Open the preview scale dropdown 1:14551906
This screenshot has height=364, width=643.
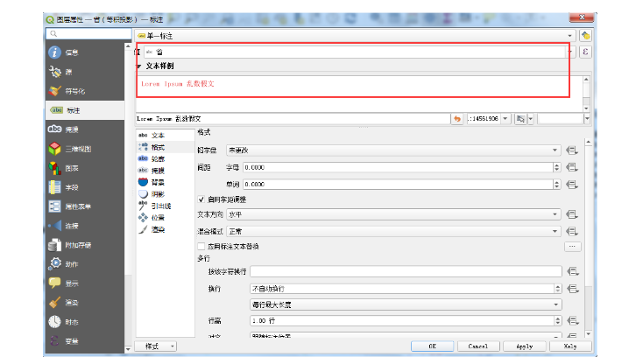(489, 119)
